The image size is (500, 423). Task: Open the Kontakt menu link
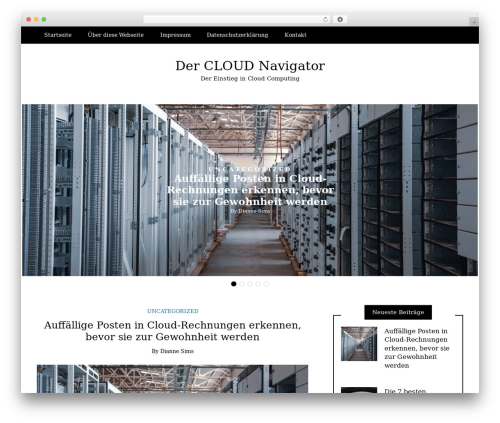(295, 35)
